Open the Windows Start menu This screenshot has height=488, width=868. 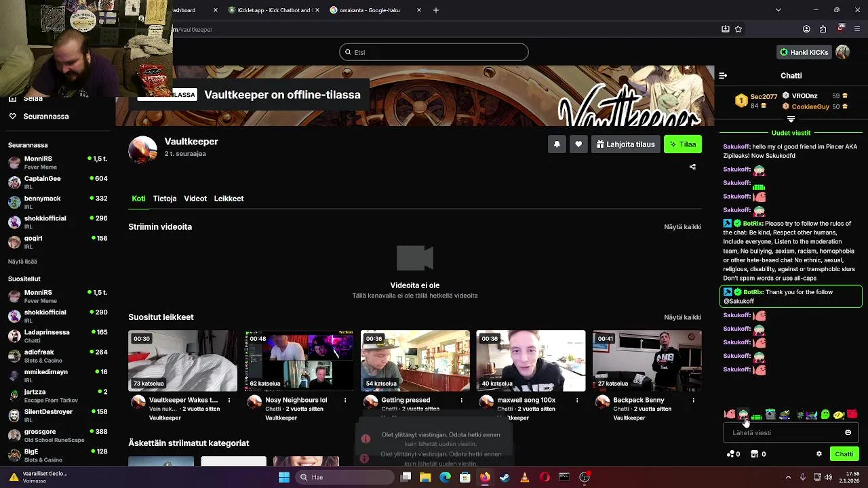(284, 477)
